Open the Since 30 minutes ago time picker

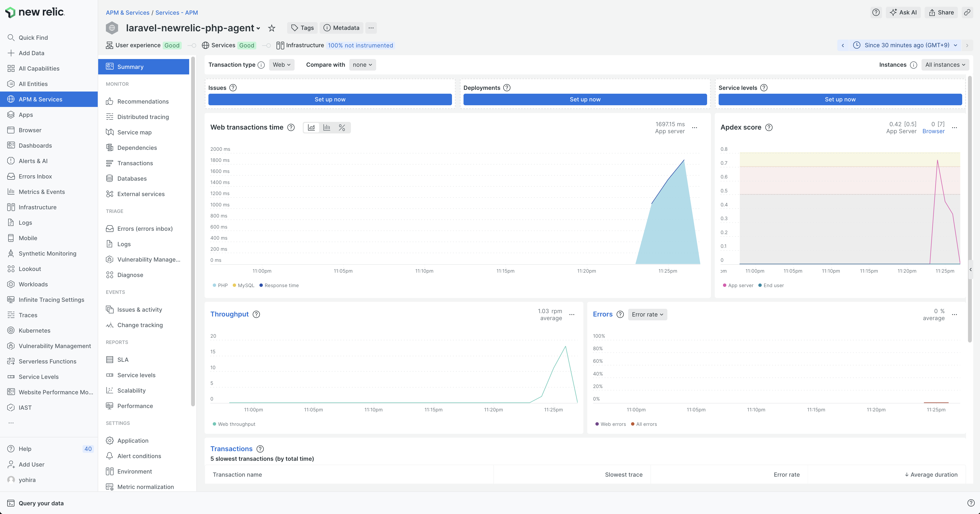905,45
